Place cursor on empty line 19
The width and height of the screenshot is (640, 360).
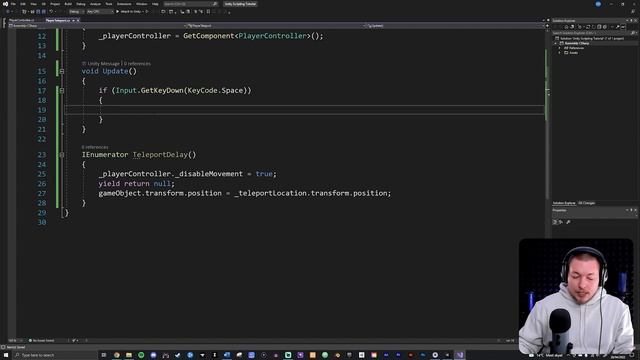click(304, 110)
